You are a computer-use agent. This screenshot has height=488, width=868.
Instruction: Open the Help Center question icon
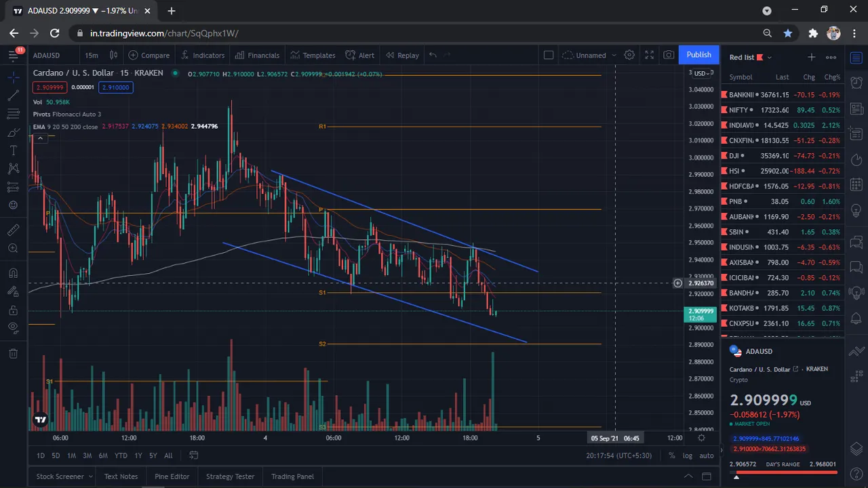856,474
